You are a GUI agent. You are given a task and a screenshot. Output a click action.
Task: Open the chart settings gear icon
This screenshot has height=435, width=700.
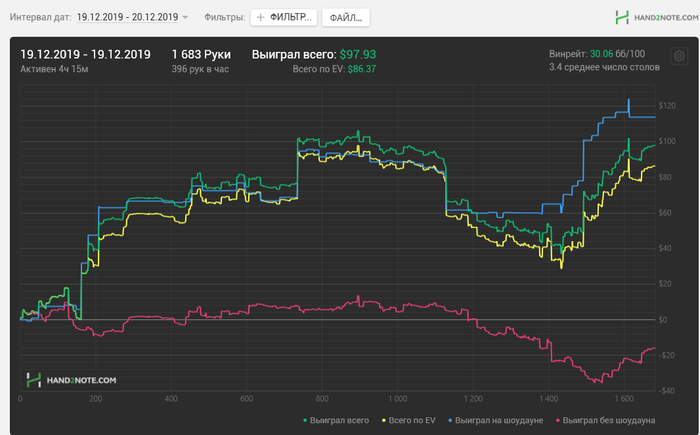[x=679, y=56]
